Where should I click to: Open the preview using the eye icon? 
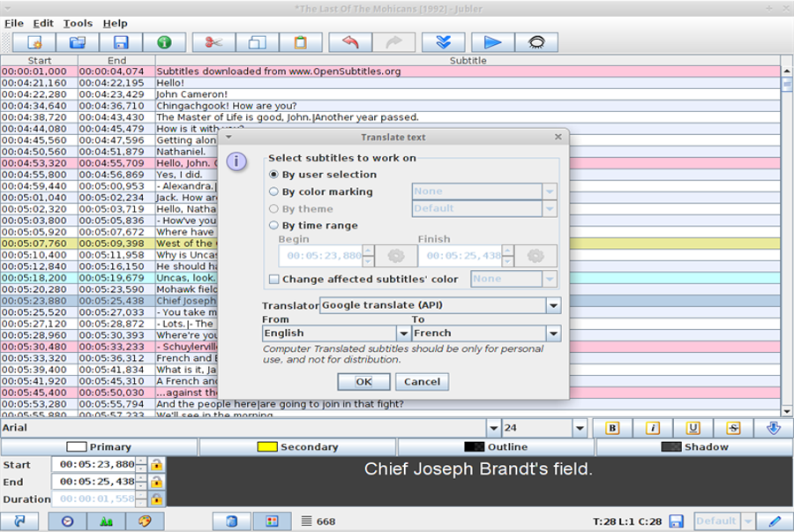click(536, 42)
